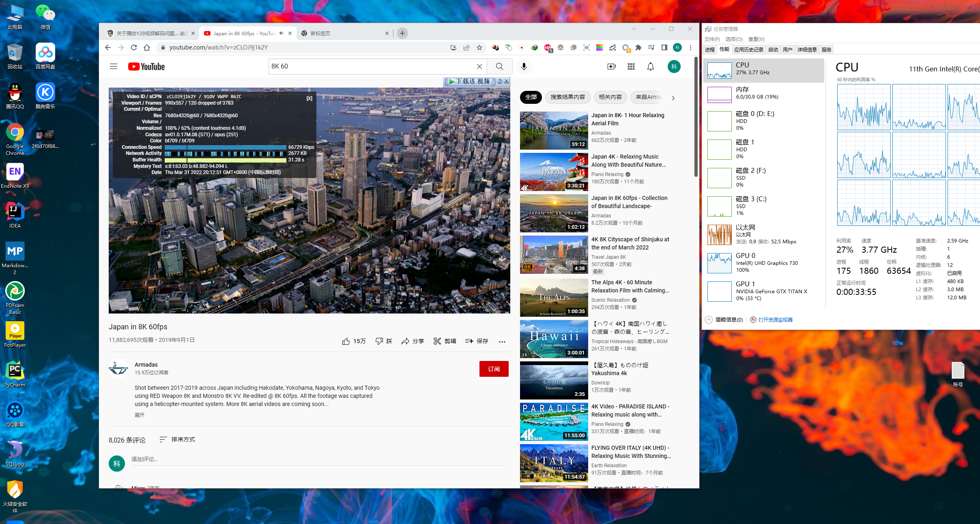Select the 相关内容 filter chip

point(610,97)
